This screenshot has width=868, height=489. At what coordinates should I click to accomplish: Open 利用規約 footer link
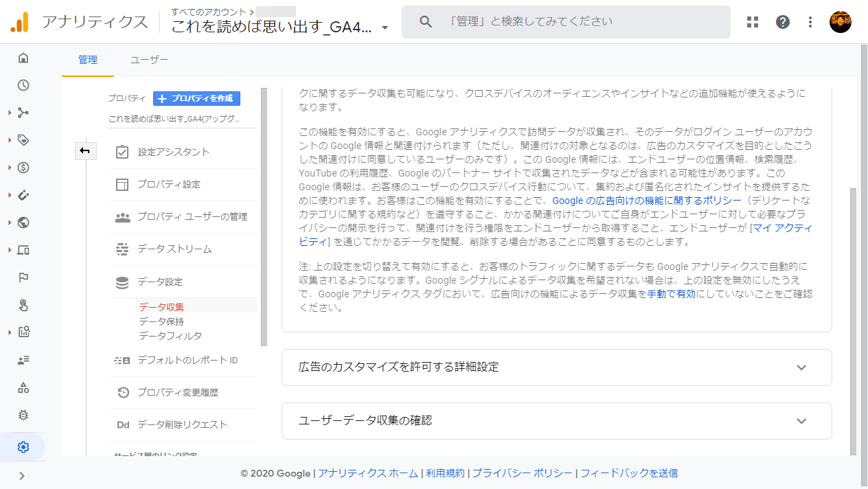[x=445, y=473]
